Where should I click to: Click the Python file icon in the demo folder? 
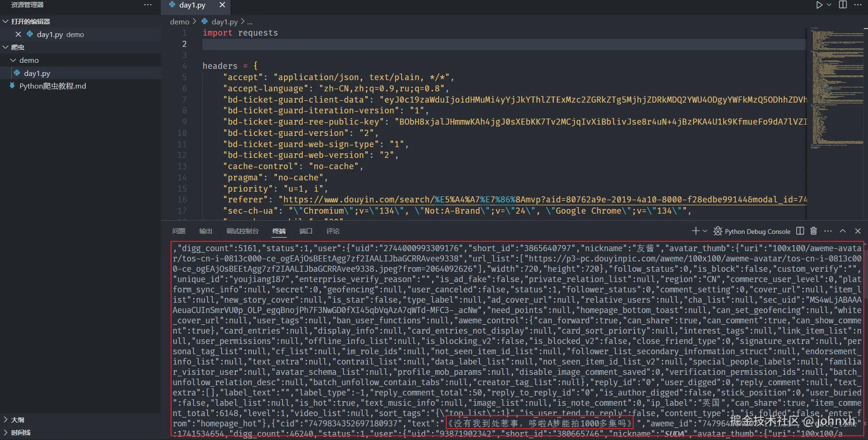point(17,73)
